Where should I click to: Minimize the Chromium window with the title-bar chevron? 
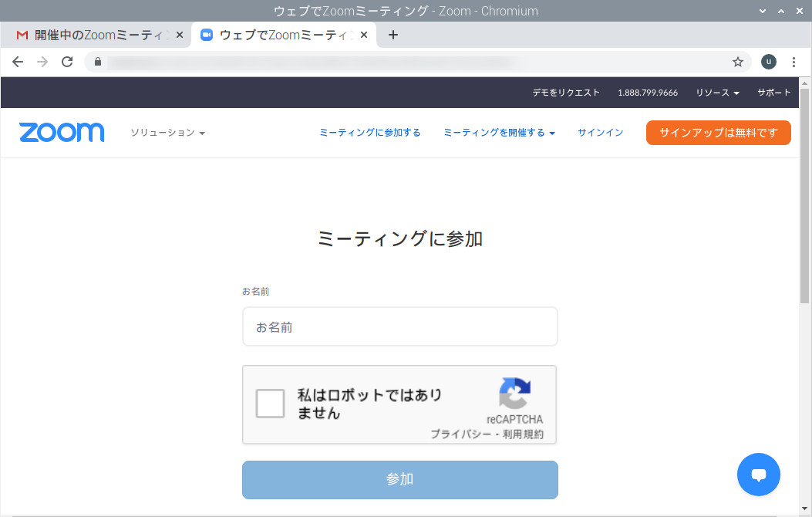pos(763,11)
